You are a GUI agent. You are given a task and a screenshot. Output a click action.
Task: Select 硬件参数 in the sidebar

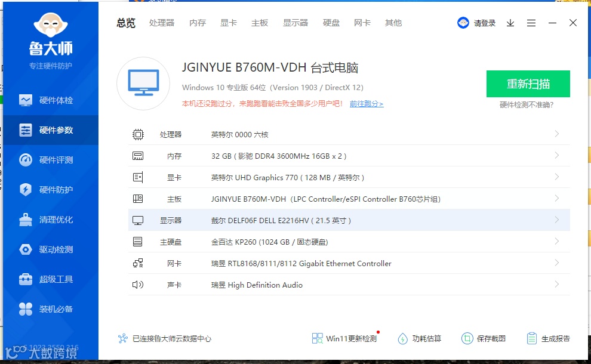click(x=51, y=130)
